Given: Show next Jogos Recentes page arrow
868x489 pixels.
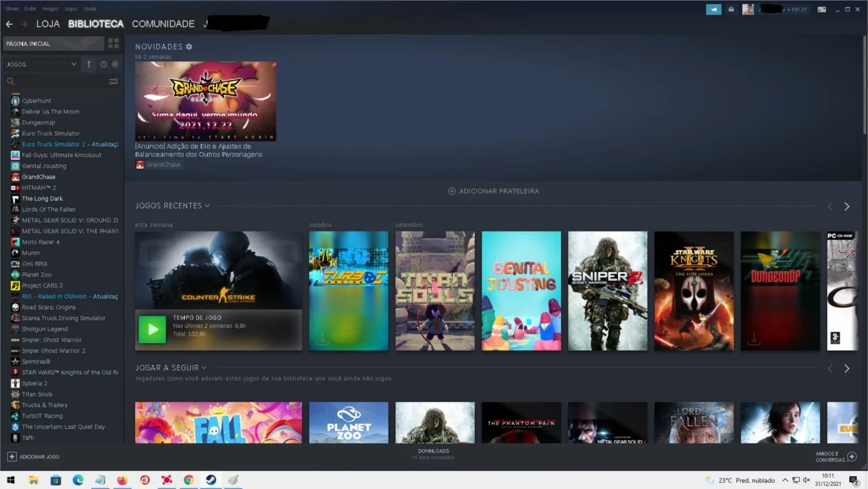Looking at the screenshot, I should tap(847, 207).
